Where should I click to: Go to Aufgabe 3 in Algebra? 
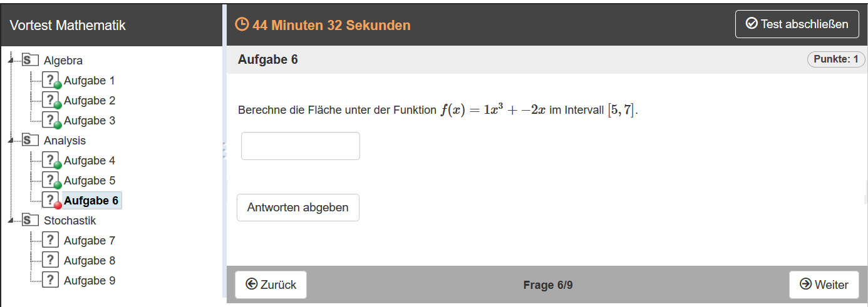(x=90, y=120)
